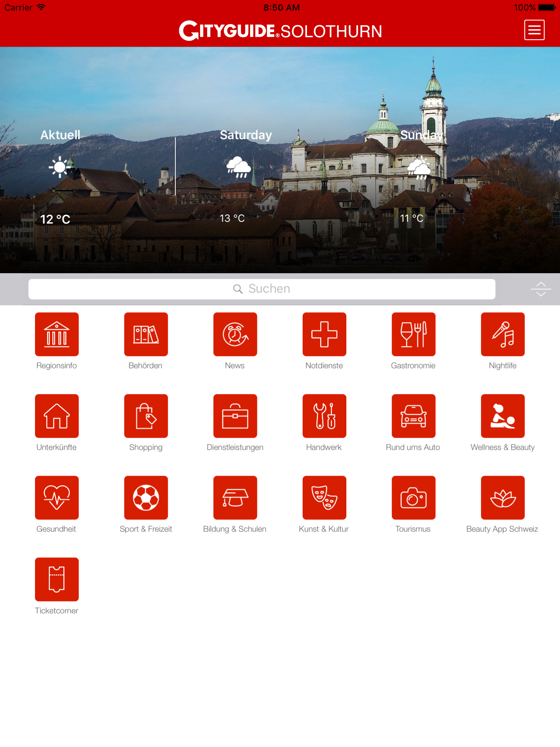
Task: Open the Ticketcorner ticket icon
Action: click(x=57, y=579)
